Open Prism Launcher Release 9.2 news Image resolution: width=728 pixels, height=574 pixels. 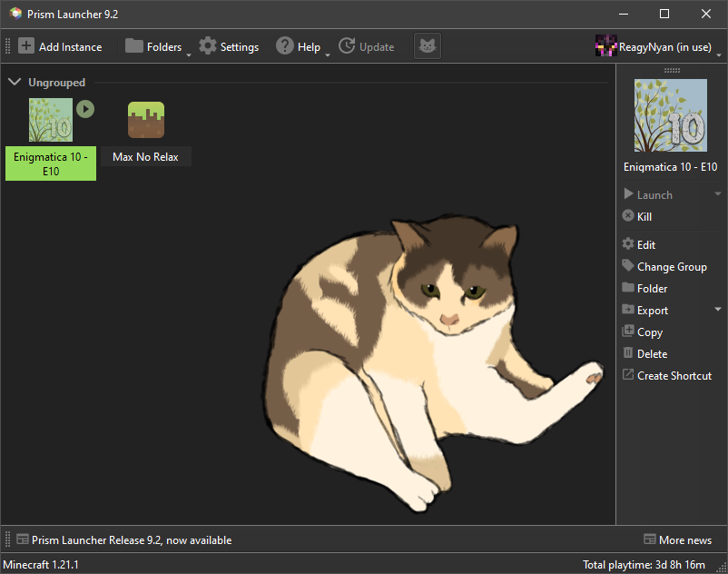(x=132, y=540)
